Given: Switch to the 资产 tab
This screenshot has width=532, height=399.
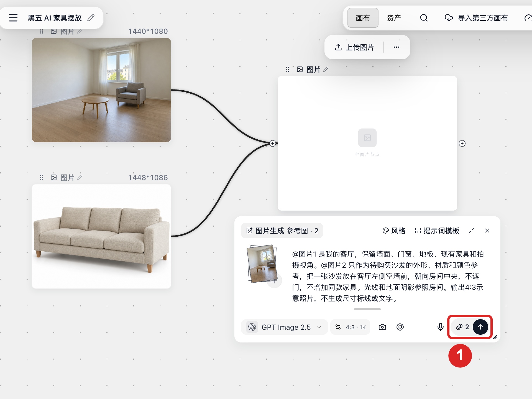Looking at the screenshot, I should [394, 18].
